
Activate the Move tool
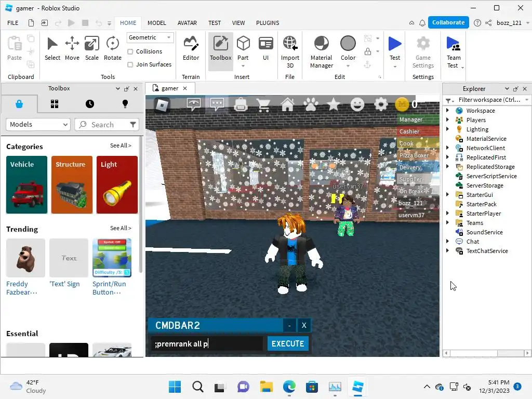pyautogui.click(x=72, y=48)
